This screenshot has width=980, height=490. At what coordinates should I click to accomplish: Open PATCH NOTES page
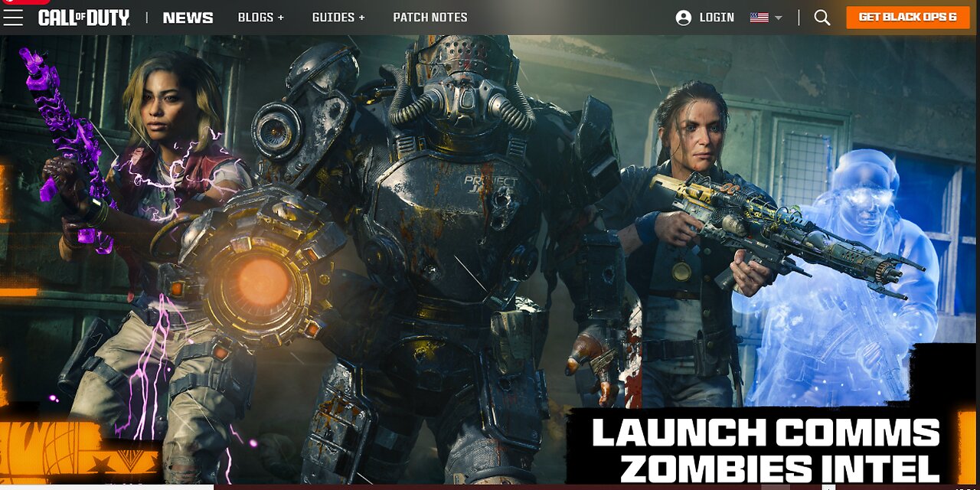click(430, 18)
